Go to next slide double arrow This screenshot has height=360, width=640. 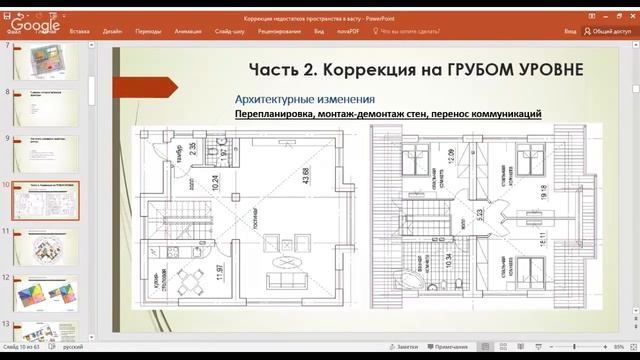point(636,327)
